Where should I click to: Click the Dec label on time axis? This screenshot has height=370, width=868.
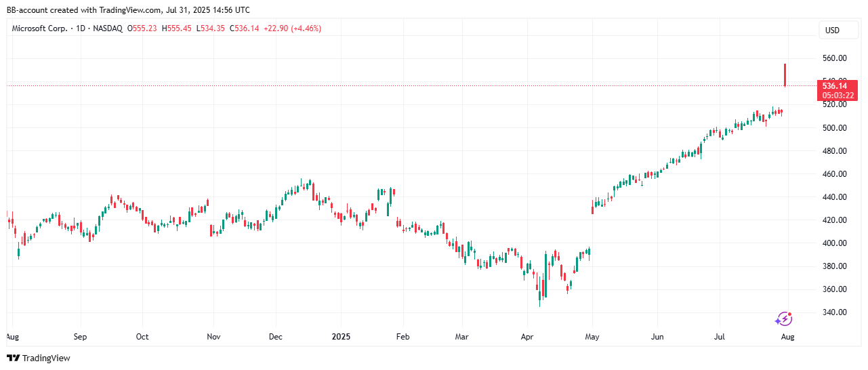coord(276,336)
